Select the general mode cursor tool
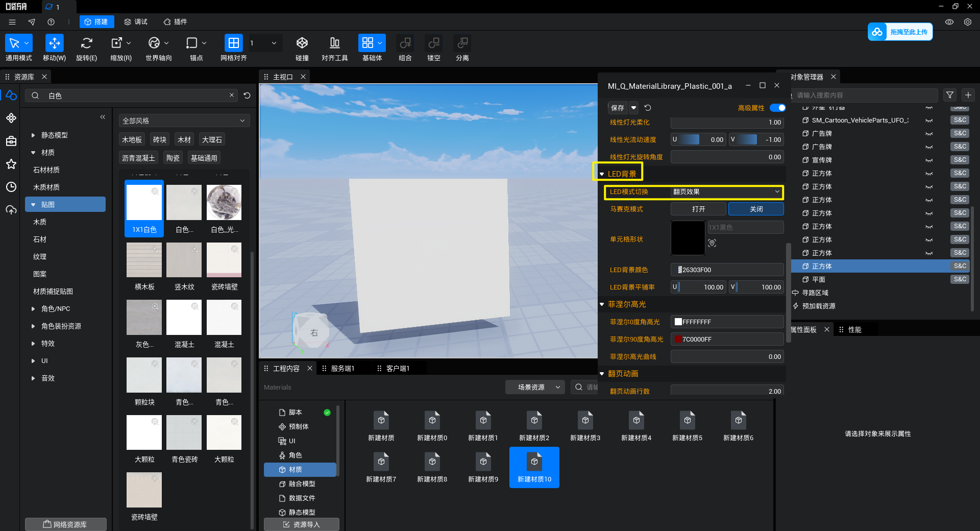 pos(15,43)
